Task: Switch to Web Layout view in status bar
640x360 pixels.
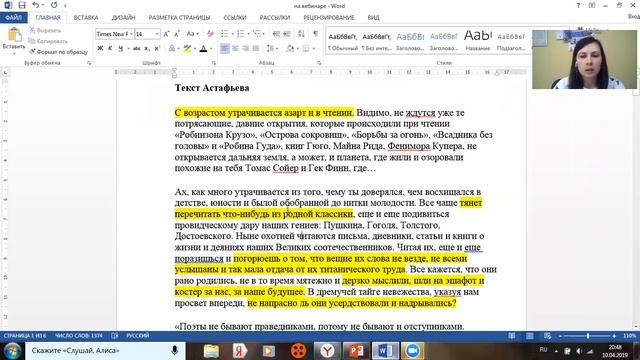Action: click(x=547, y=336)
